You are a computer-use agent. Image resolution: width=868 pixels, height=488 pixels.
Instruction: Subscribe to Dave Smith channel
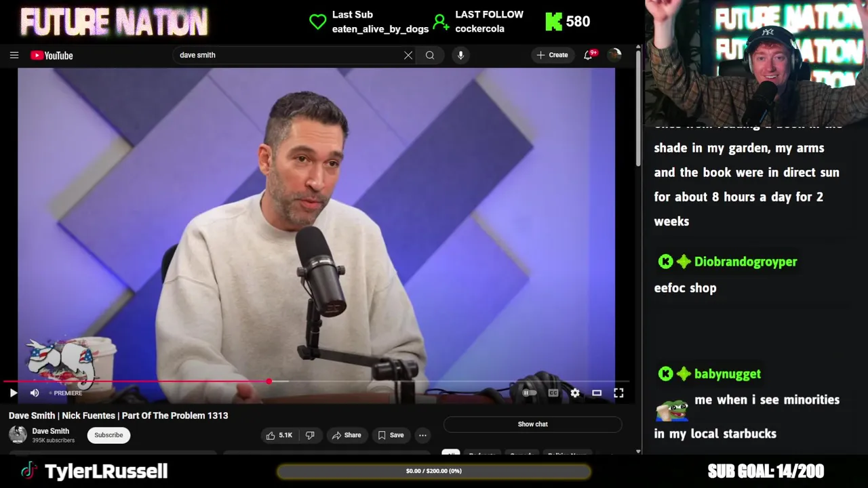click(108, 435)
